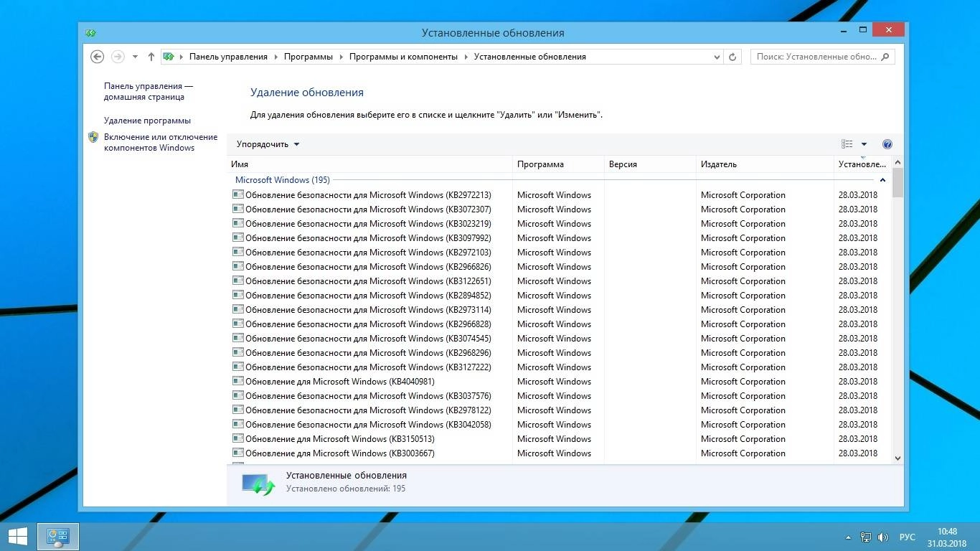Viewport: 980px width, 551px height.
Task: Sort by the Издатель column header
Action: pyautogui.click(x=765, y=164)
